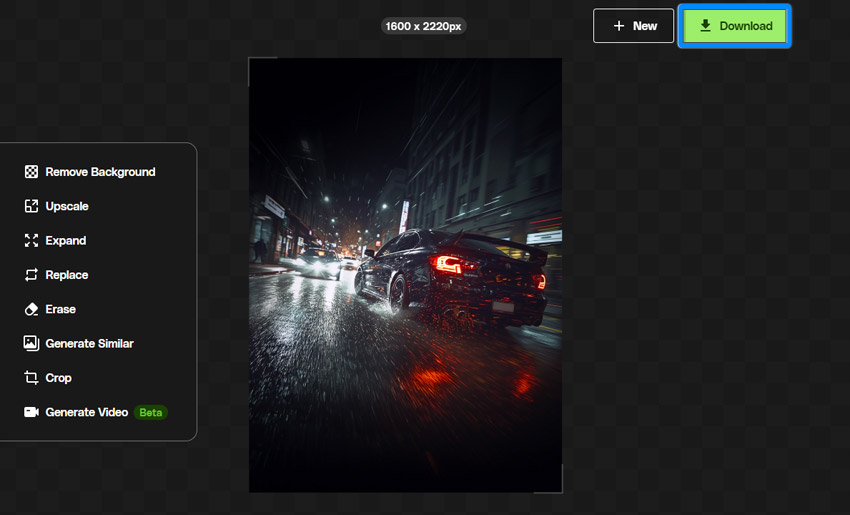
Task: Click the Expand arrows icon
Action: pos(31,240)
